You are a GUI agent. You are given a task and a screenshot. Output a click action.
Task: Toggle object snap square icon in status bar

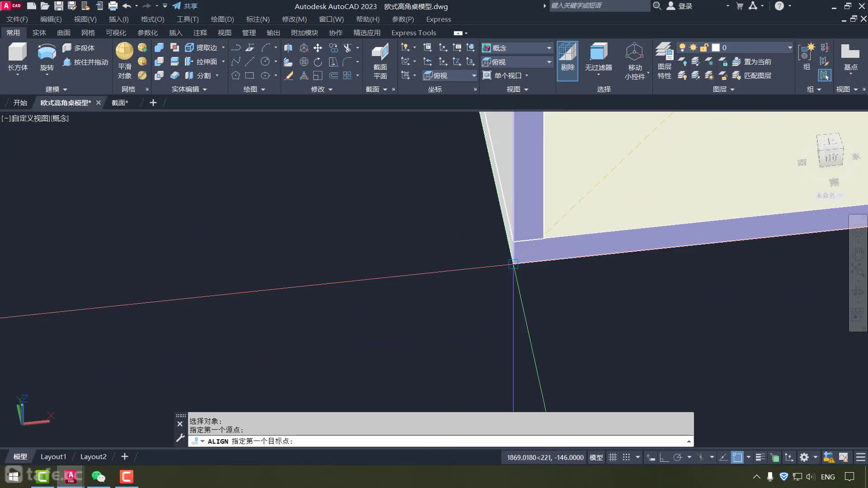pos(737,457)
